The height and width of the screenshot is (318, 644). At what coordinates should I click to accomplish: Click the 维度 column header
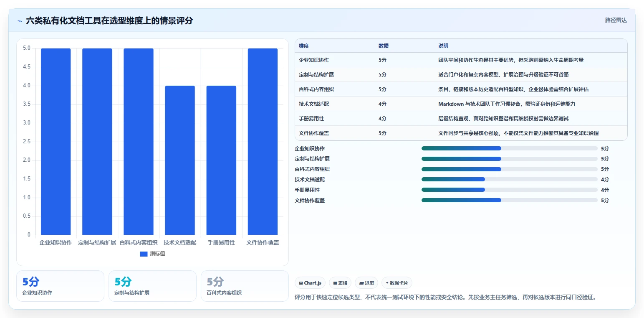tap(304, 46)
